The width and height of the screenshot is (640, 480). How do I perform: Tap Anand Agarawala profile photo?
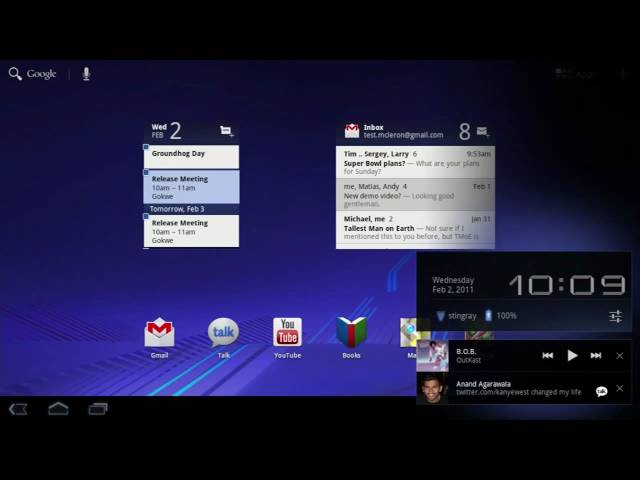click(x=432, y=388)
